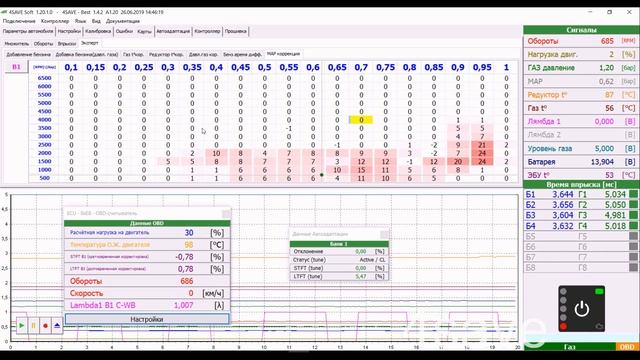
Task: Click the Скорость row in the OBD data window
Action: coord(147,293)
